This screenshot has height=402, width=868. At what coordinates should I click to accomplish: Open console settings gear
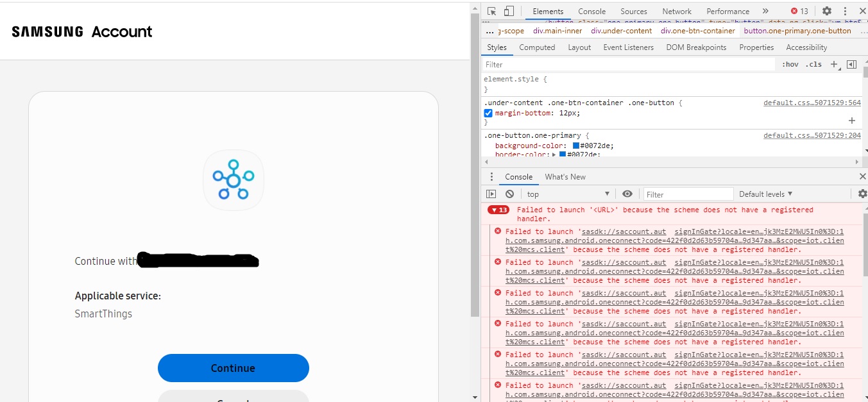pyautogui.click(x=863, y=194)
